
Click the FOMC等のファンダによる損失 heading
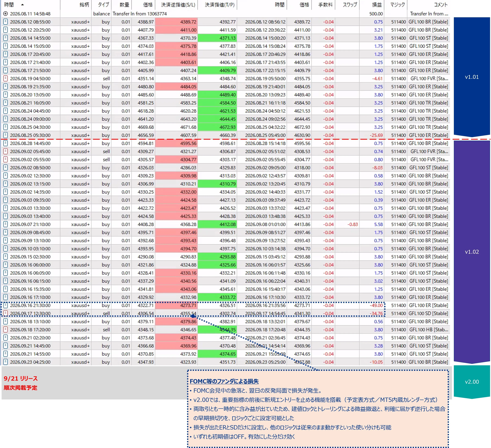(x=224, y=381)
